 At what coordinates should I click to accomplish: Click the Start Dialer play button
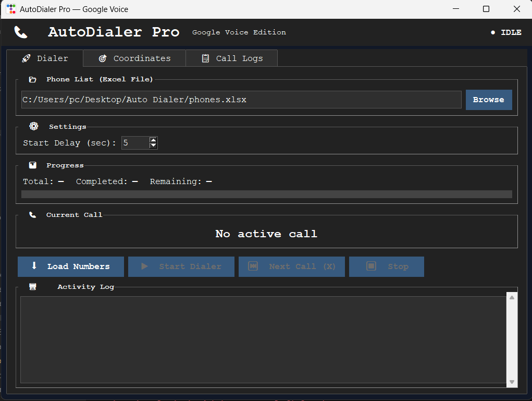181,266
